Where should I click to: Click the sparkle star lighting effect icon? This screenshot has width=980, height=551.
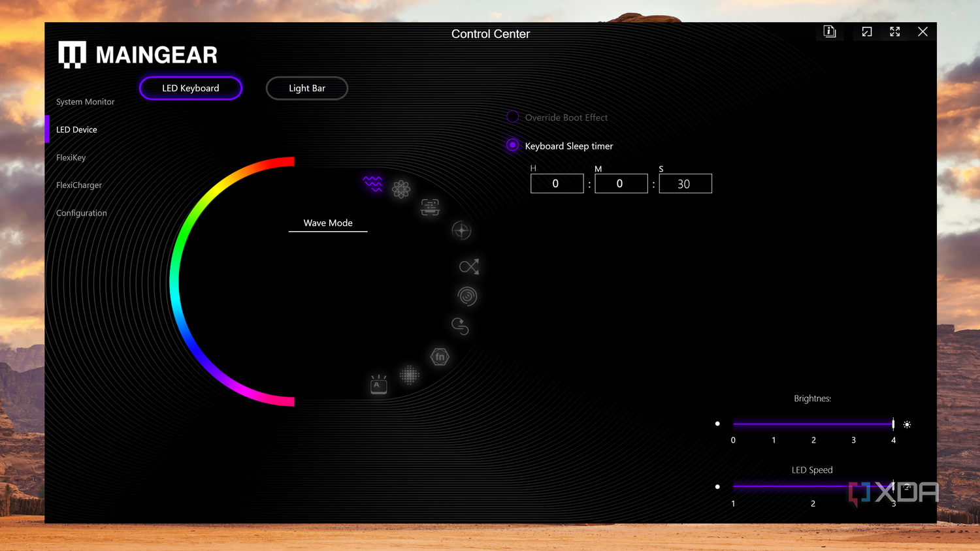[x=462, y=230]
